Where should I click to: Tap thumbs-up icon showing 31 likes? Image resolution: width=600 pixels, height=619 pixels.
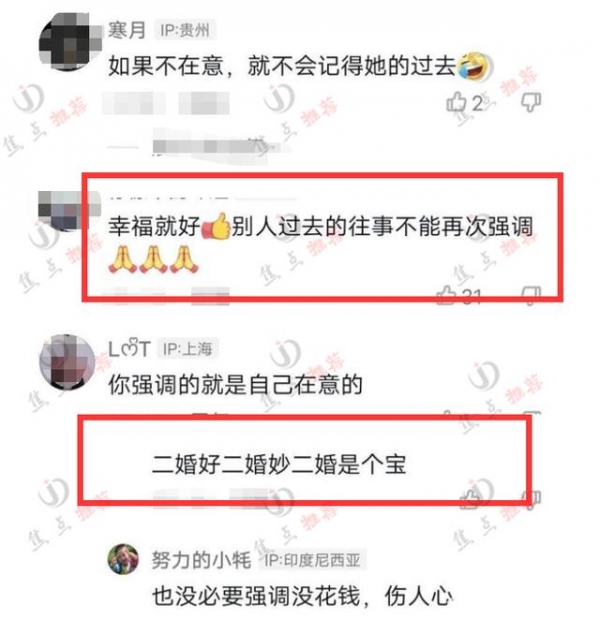point(447,296)
